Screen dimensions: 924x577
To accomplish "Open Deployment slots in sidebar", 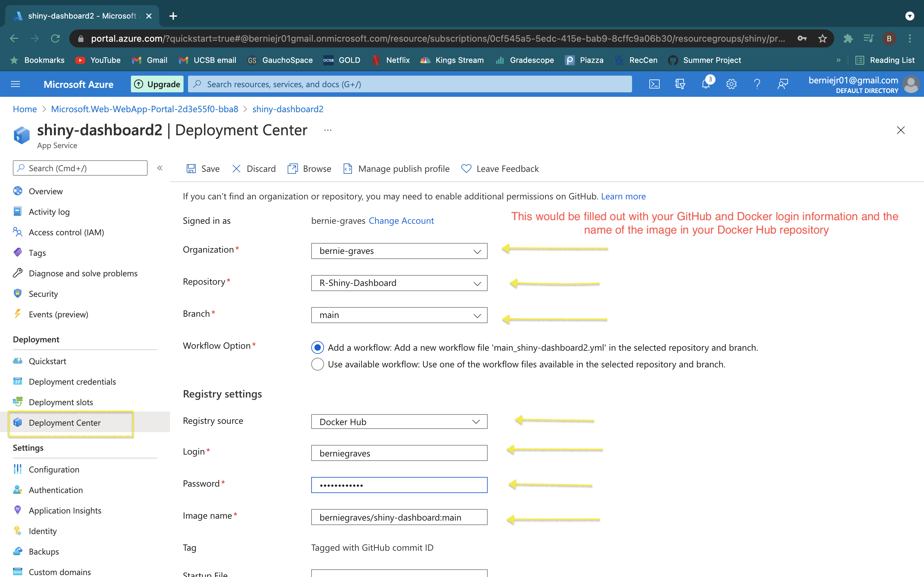I will 61,402.
